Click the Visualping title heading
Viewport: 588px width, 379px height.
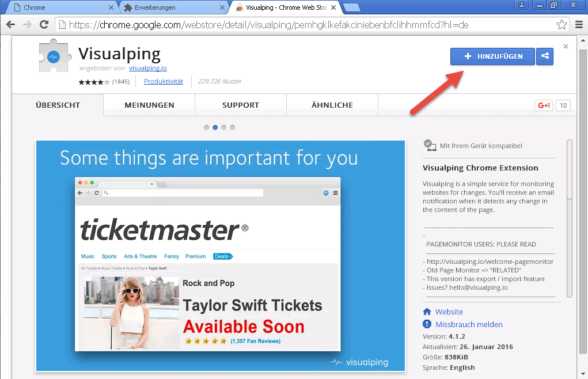(119, 54)
